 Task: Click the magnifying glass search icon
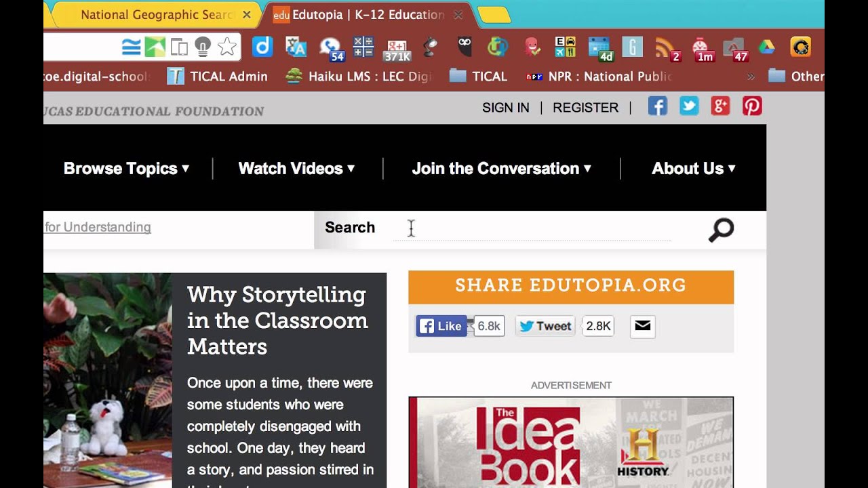click(x=722, y=230)
